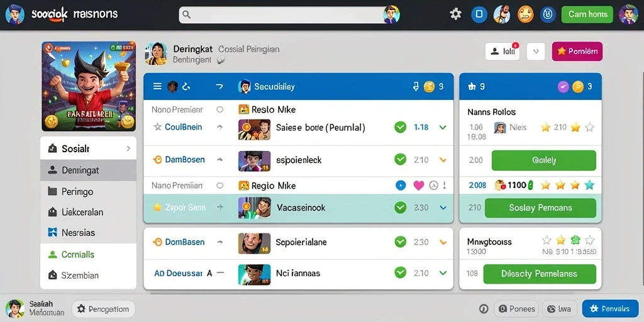Click the search magnifier icon
The width and height of the screenshot is (644, 322).
coord(186,15)
